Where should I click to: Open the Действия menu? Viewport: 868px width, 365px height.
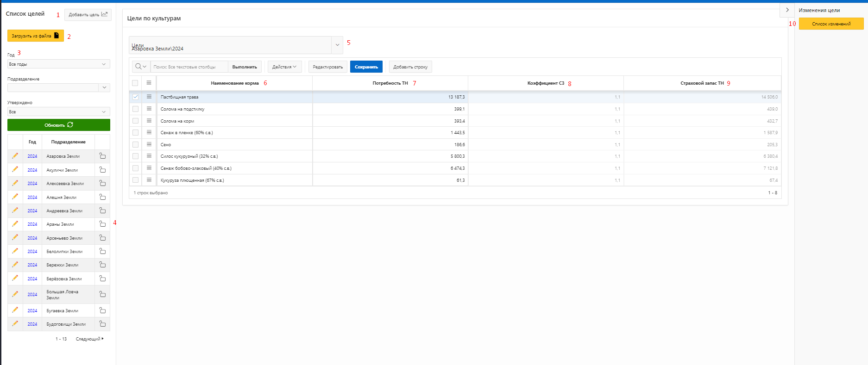pos(284,67)
